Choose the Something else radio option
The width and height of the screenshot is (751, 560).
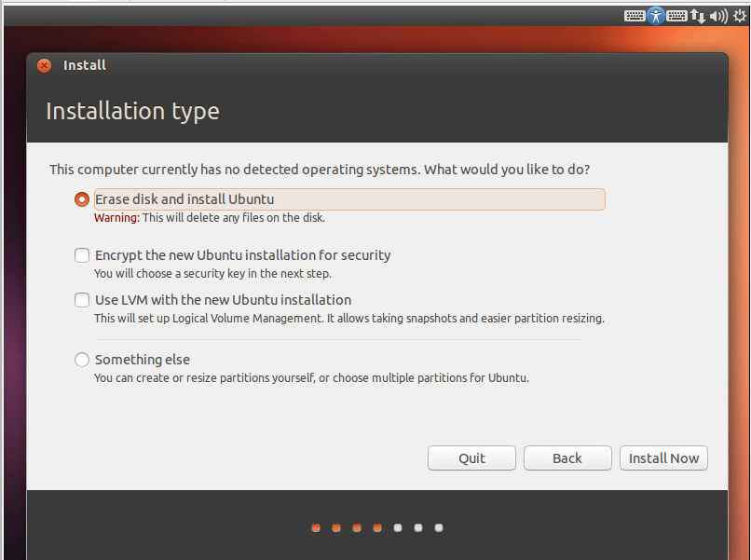(82, 360)
